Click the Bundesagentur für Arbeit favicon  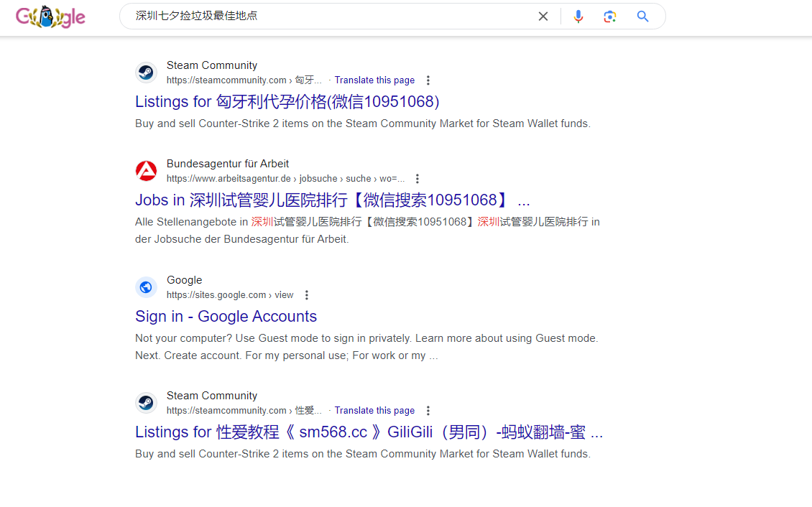coord(146,171)
